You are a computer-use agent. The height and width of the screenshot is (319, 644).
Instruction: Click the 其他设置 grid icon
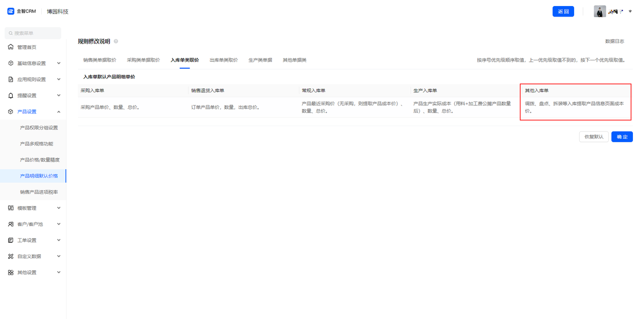[x=11, y=272]
